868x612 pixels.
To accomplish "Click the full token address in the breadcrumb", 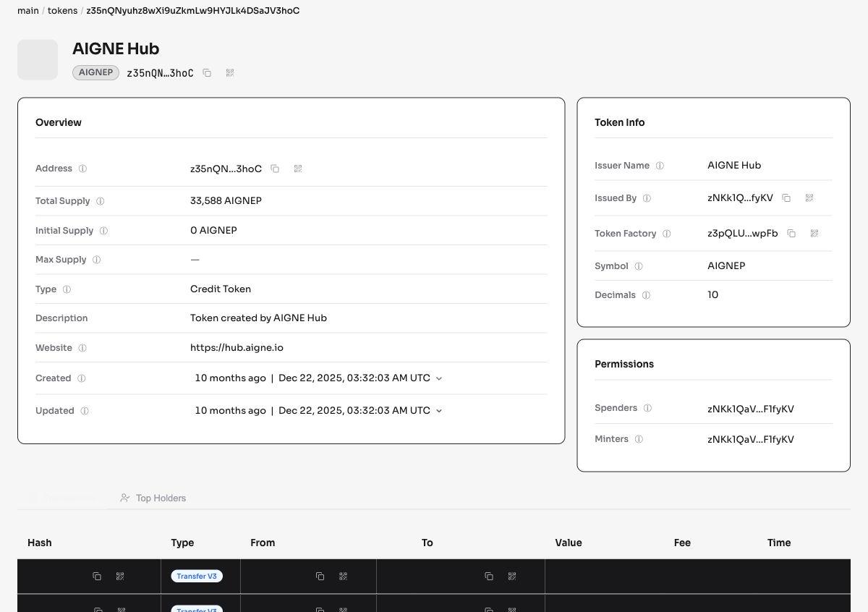I will (x=193, y=11).
